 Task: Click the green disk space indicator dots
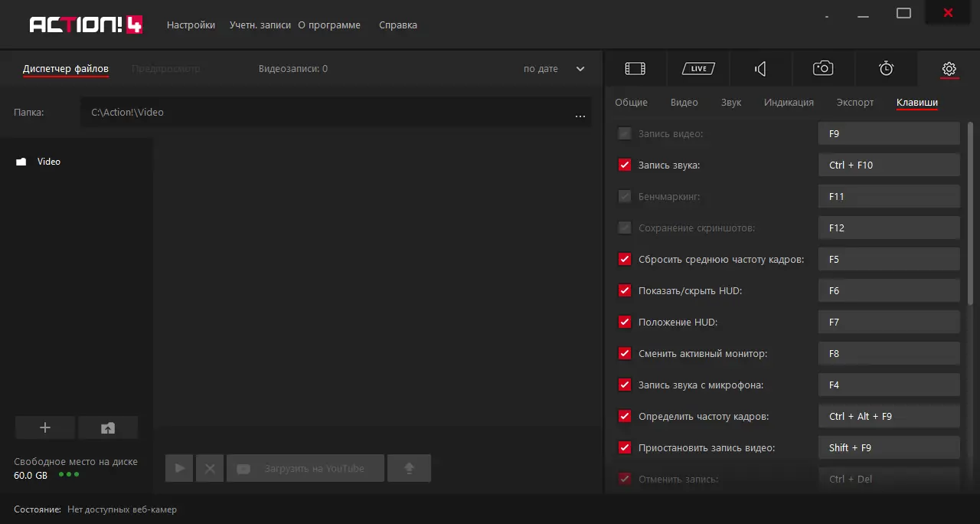(x=68, y=474)
